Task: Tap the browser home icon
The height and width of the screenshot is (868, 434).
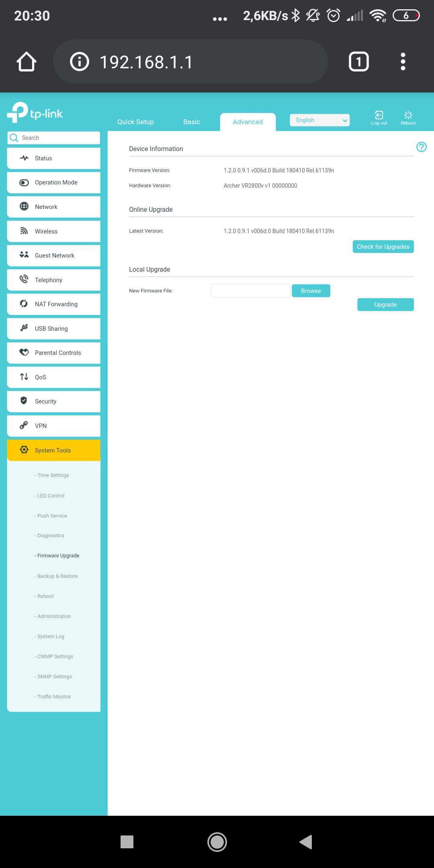Action: 27,62
